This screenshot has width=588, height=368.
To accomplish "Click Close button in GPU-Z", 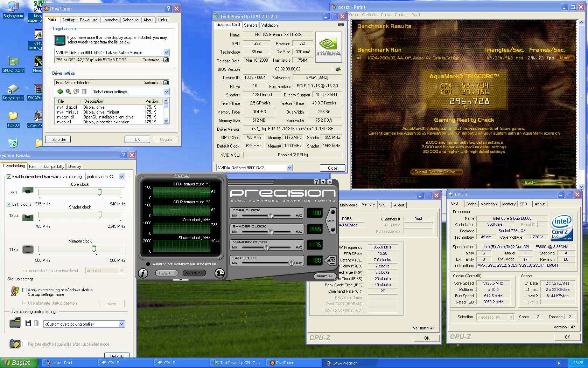I will 332,168.
